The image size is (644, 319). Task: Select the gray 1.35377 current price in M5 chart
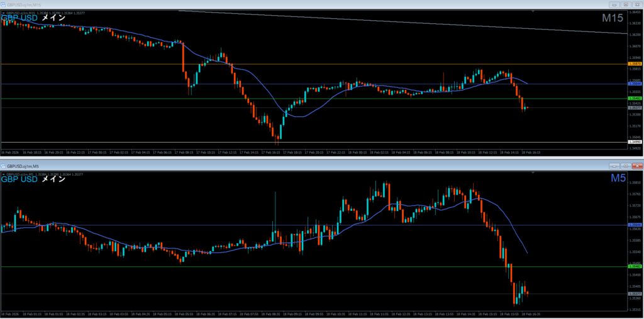pos(635,293)
